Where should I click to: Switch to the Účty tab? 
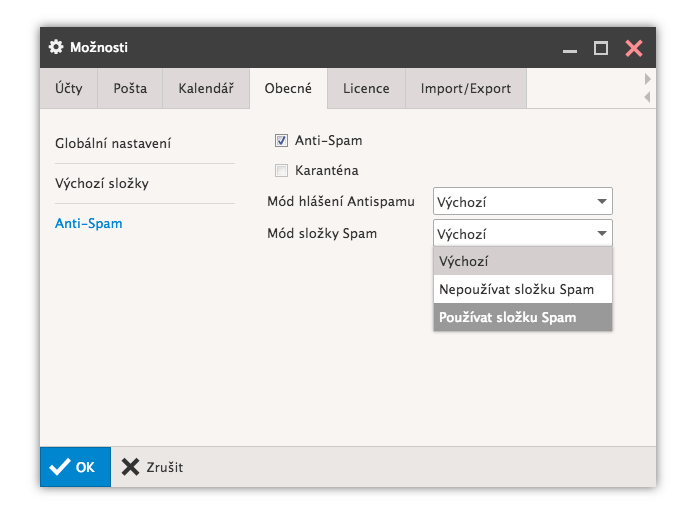tap(69, 88)
